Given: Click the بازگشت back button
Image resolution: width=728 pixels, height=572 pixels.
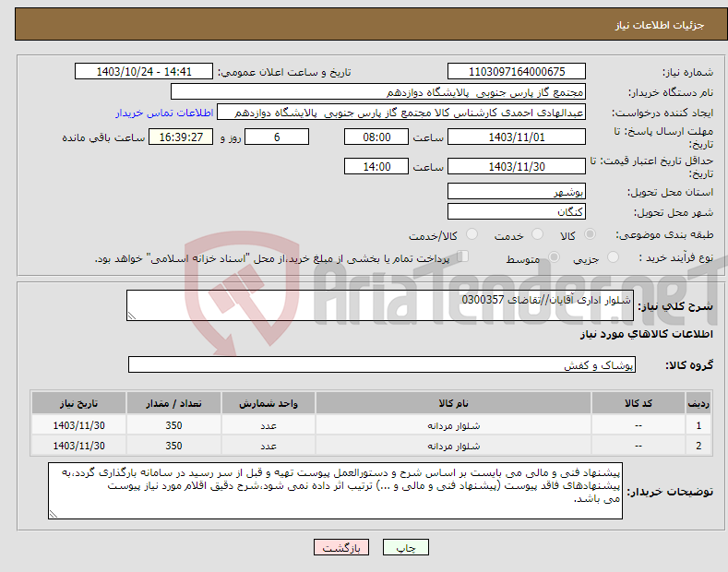Looking at the screenshot, I should [x=341, y=547].
